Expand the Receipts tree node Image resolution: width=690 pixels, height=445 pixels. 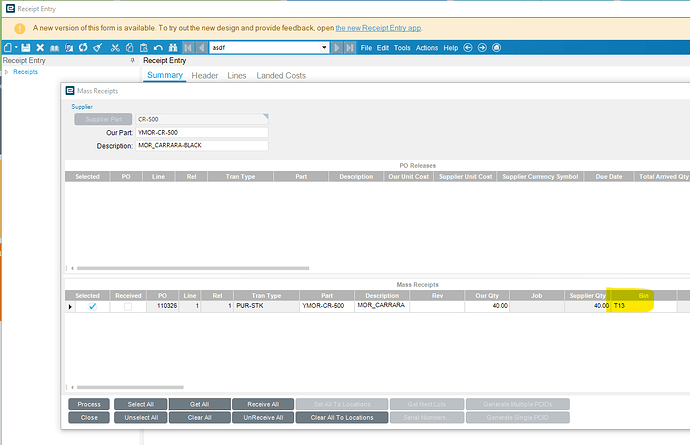[7, 72]
